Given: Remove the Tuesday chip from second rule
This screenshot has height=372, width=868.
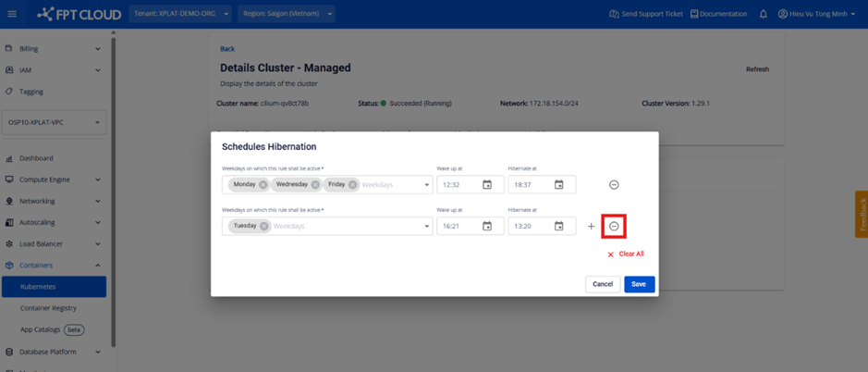Looking at the screenshot, I should click(264, 226).
